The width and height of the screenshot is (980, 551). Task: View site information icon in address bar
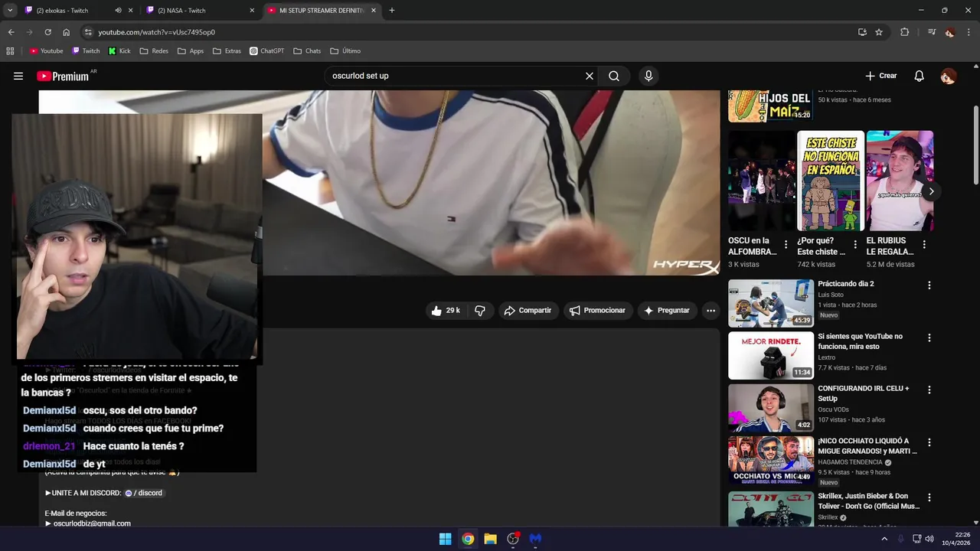pyautogui.click(x=88, y=32)
